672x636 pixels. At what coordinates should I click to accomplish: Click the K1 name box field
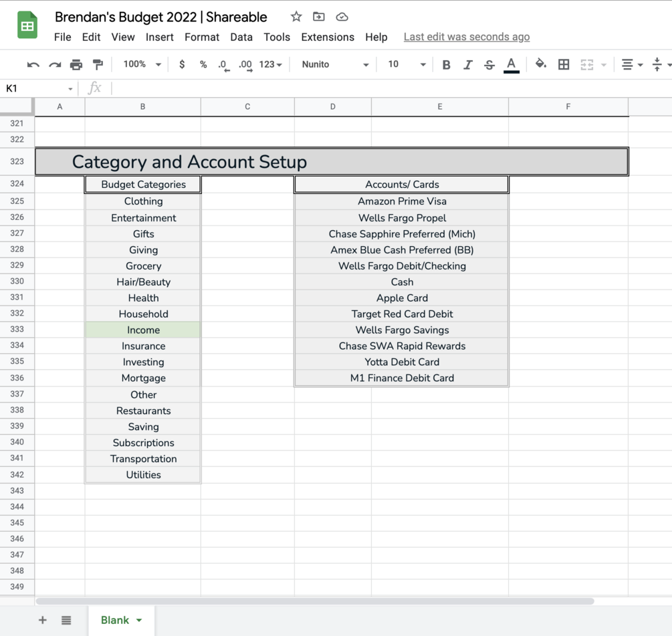tap(34, 88)
